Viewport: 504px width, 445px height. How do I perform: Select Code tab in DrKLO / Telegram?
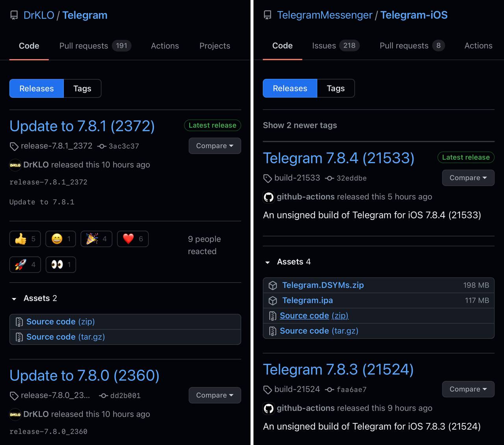coord(29,46)
